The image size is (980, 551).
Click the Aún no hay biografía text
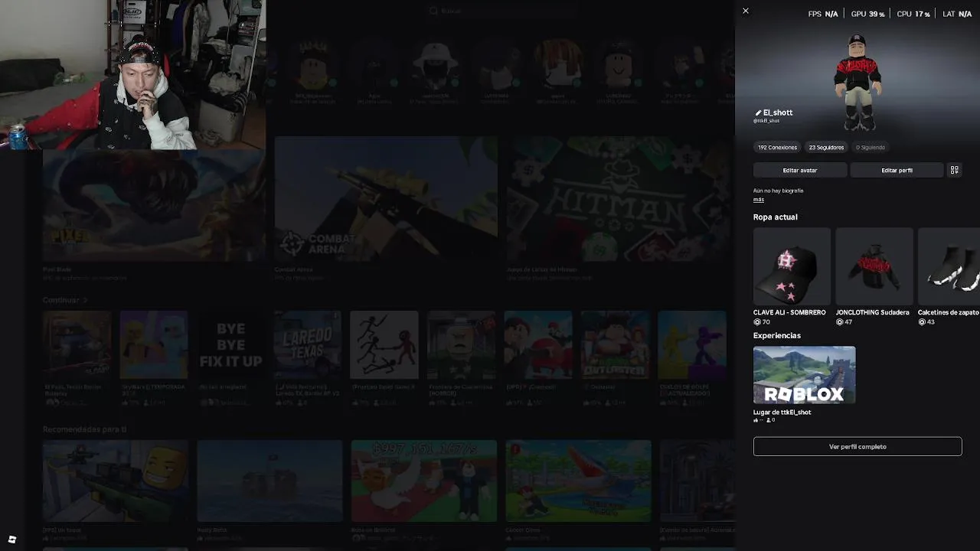(778, 191)
